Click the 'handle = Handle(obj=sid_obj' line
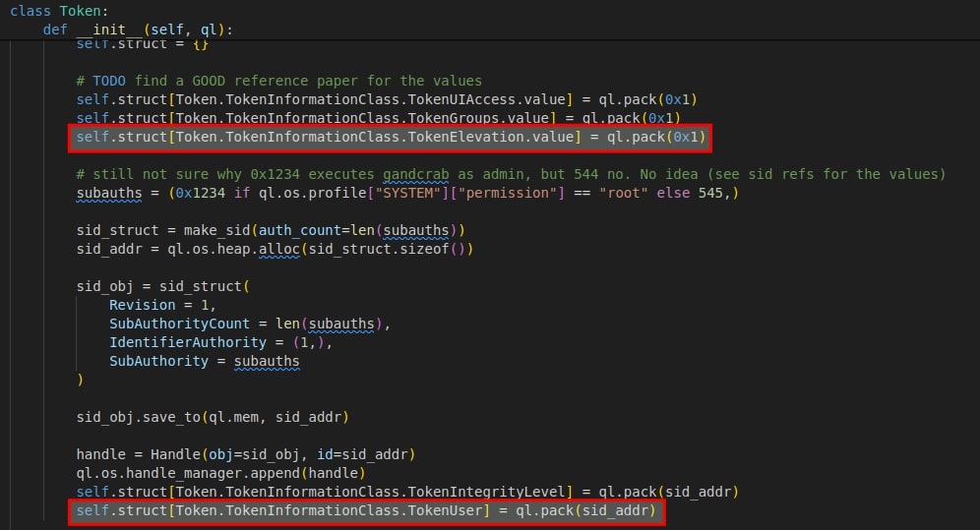 (x=246, y=454)
